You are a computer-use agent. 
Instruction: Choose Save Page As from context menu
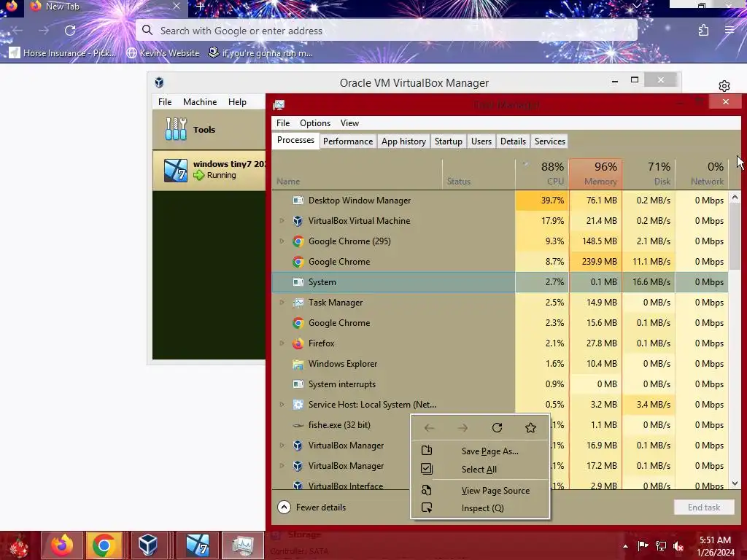480,451
